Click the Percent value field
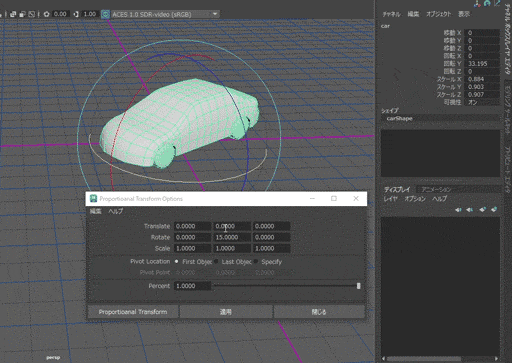This screenshot has width=512, height=363. pos(192,286)
